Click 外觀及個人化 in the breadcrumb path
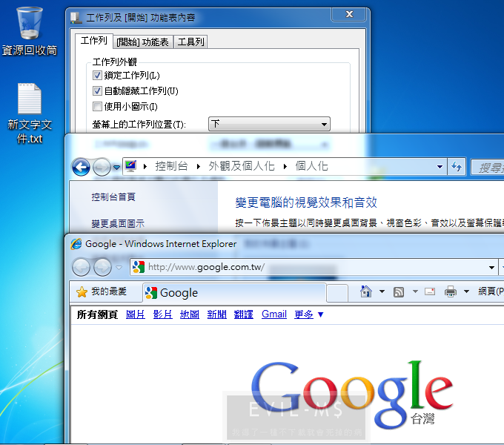The image size is (504, 445). pyautogui.click(x=242, y=166)
